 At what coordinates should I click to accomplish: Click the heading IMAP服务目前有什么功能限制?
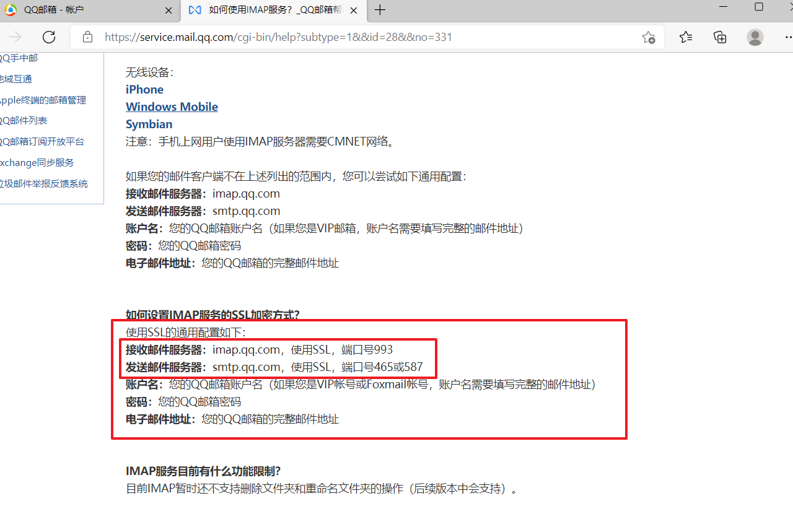(x=203, y=471)
